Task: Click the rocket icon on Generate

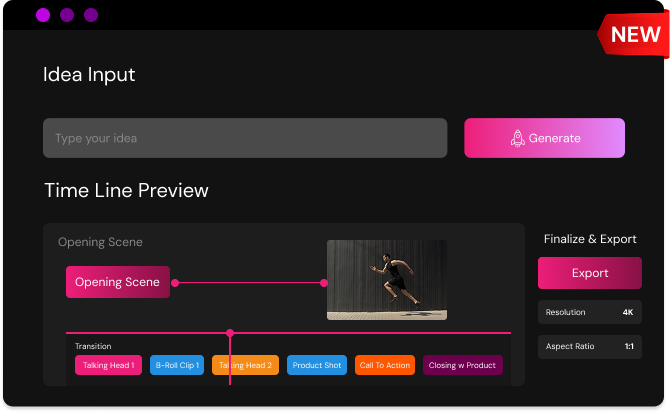Action: pos(517,139)
